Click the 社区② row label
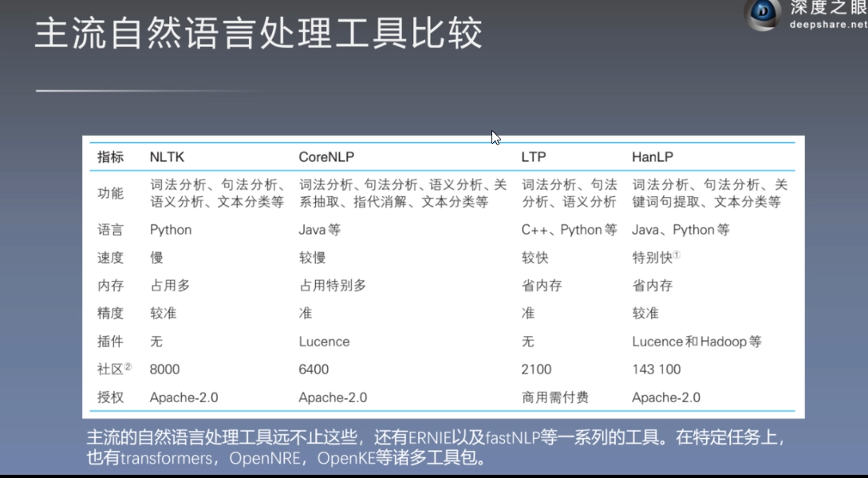The image size is (868, 478). [x=112, y=369]
